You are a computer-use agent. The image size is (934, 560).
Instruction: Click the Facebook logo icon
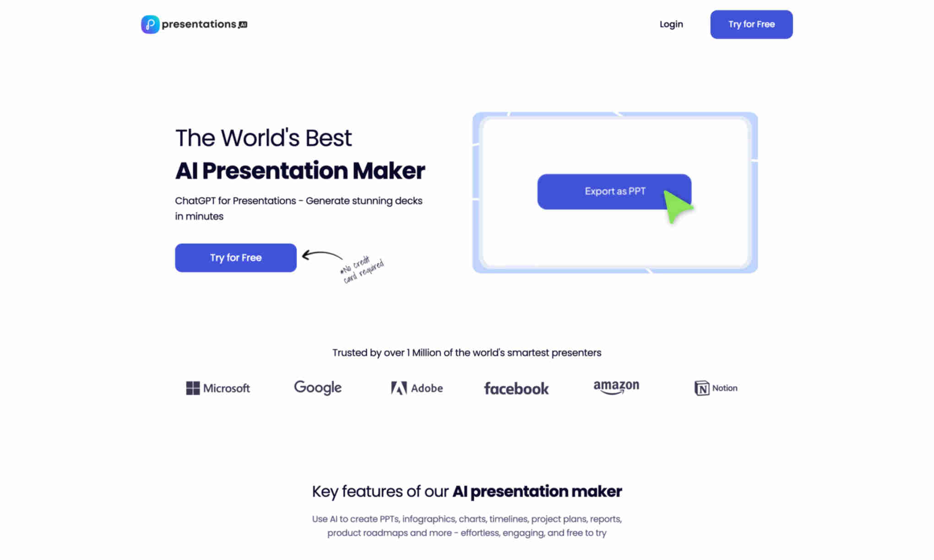click(x=517, y=388)
